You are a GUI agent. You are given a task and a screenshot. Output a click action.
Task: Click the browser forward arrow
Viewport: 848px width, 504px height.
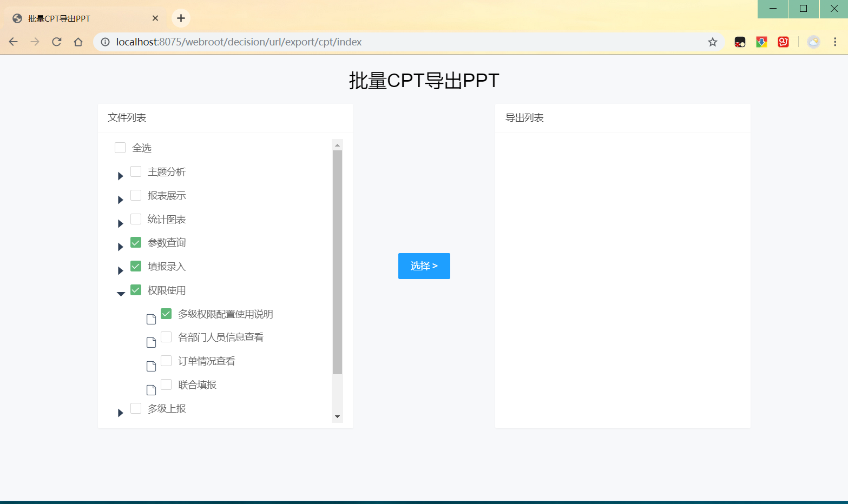pyautogui.click(x=35, y=42)
